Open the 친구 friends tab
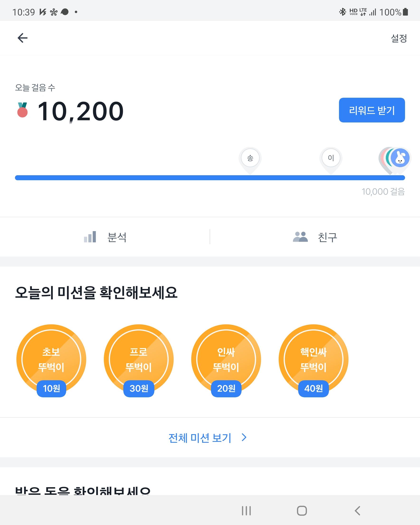 [327, 237]
